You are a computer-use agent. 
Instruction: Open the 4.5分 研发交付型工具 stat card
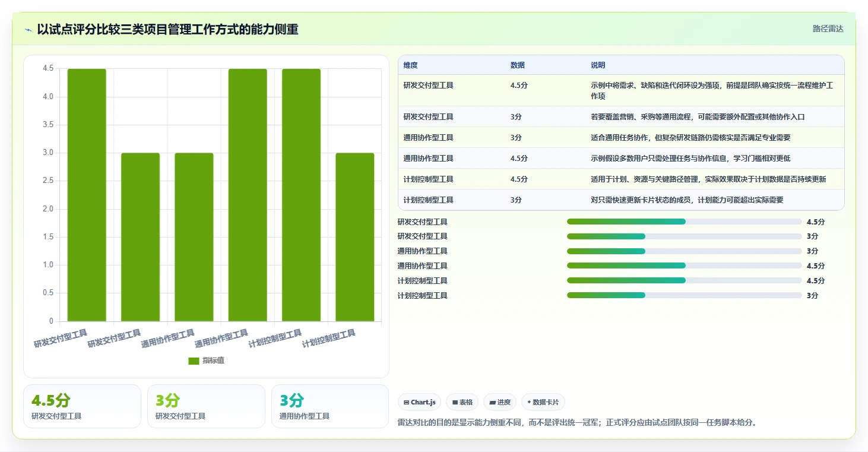click(82, 406)
